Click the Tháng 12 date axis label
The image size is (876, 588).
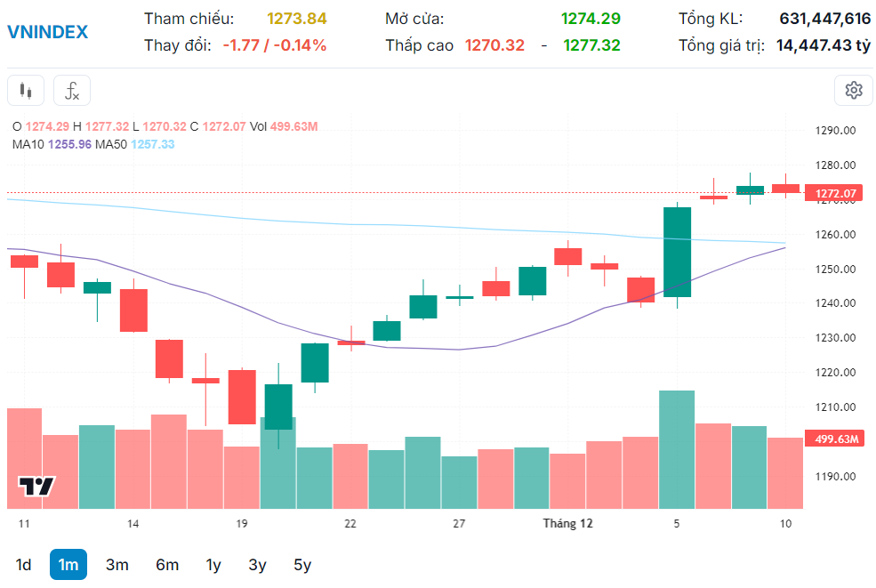point(567,524)
